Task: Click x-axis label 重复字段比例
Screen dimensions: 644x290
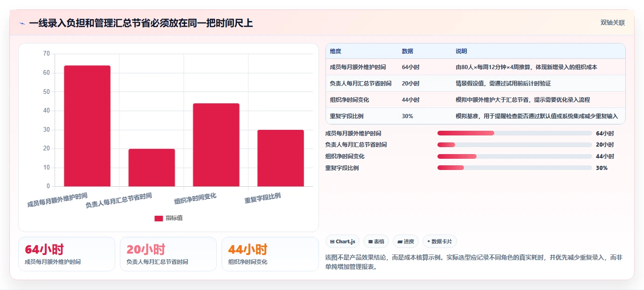Action: (x=263, y=198)
